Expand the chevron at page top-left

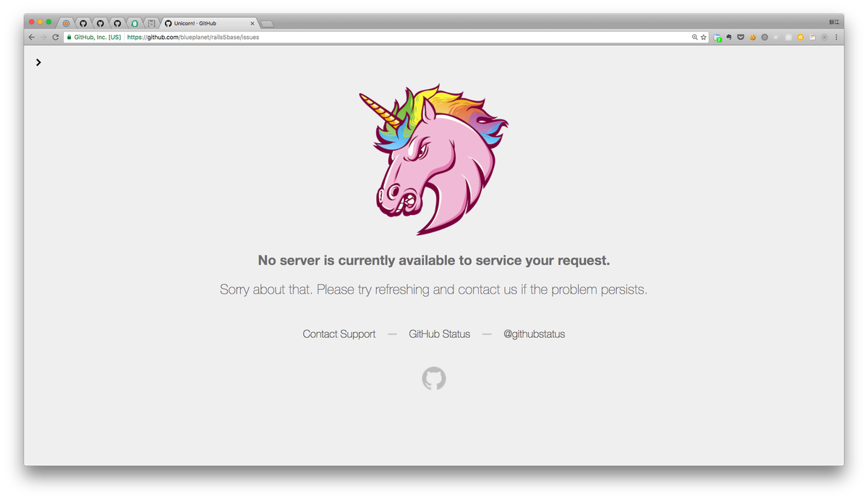tap(38, 62)
